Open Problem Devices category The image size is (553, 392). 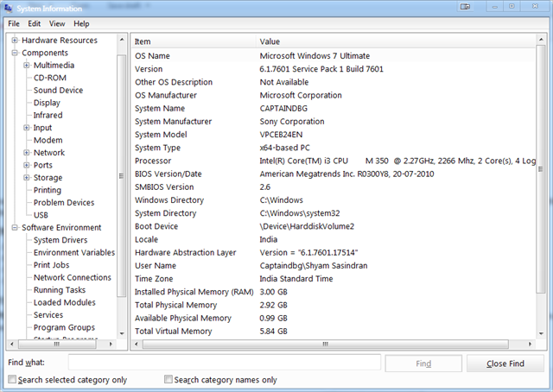click(64, 203)
